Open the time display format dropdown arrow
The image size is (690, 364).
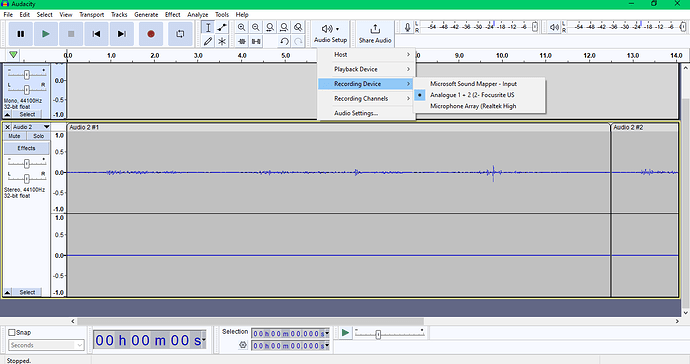coord(203,340)
